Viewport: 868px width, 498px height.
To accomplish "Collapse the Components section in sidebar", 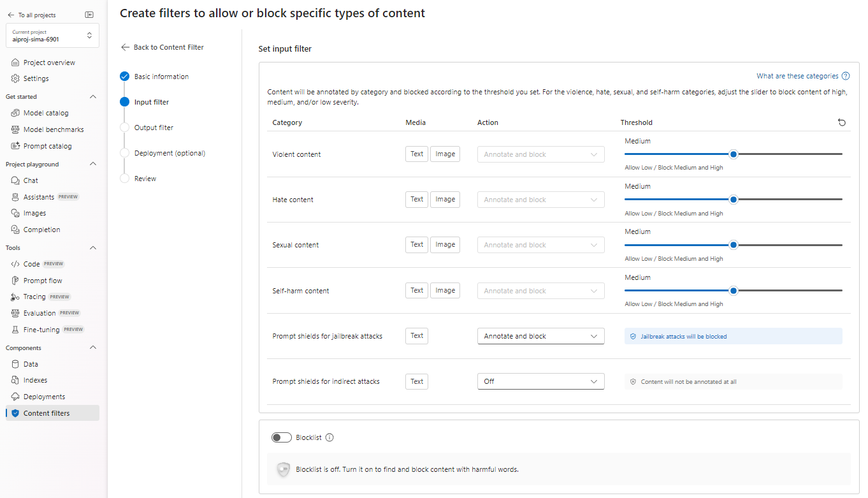I will click(93, 348).
